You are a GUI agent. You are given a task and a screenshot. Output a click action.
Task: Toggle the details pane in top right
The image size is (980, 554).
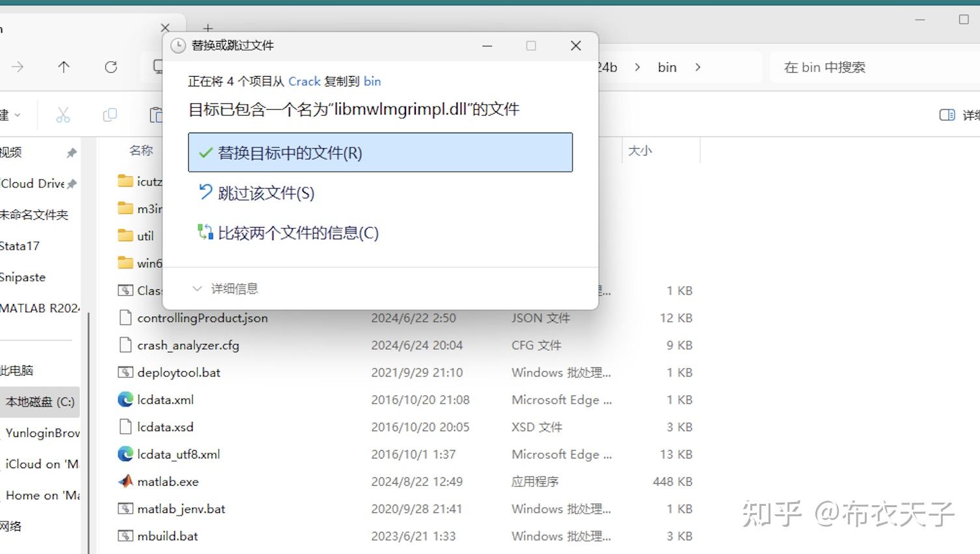click(947, 114)
